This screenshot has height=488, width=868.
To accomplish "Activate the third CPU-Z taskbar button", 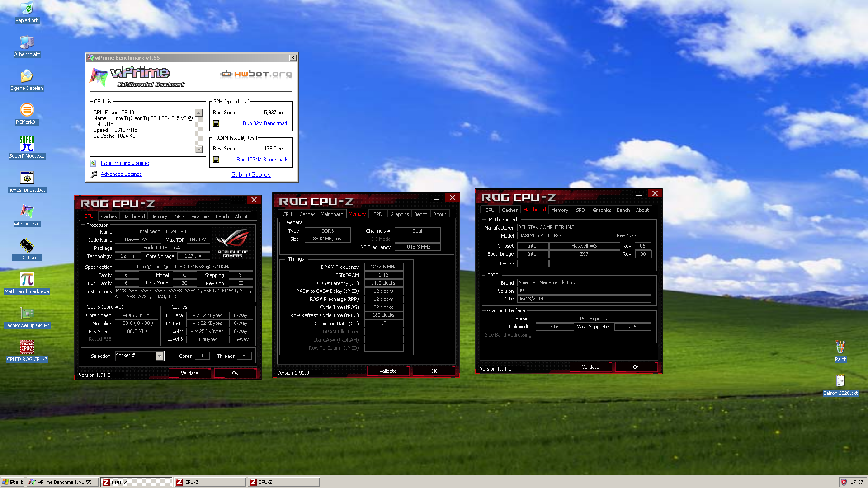I will pyautogui.click(x=283, y=482).
